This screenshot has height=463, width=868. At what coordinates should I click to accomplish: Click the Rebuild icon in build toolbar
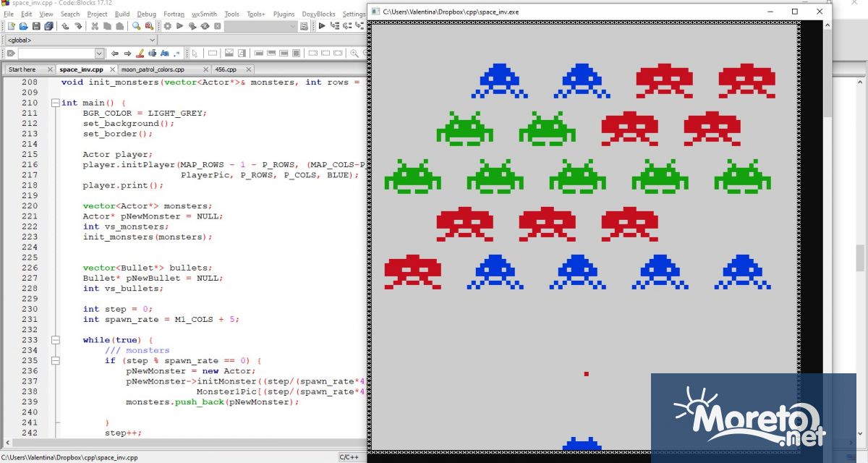[205, 26]
